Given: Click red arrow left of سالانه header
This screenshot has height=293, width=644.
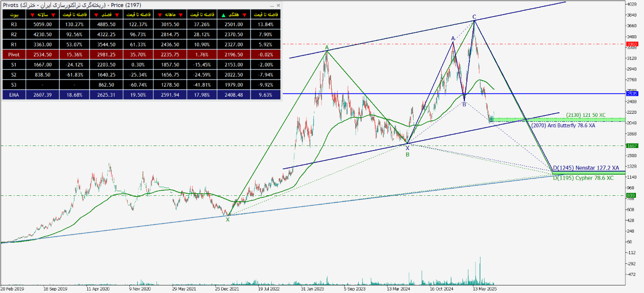Looking at the screenshot, I should click(33, 15).
